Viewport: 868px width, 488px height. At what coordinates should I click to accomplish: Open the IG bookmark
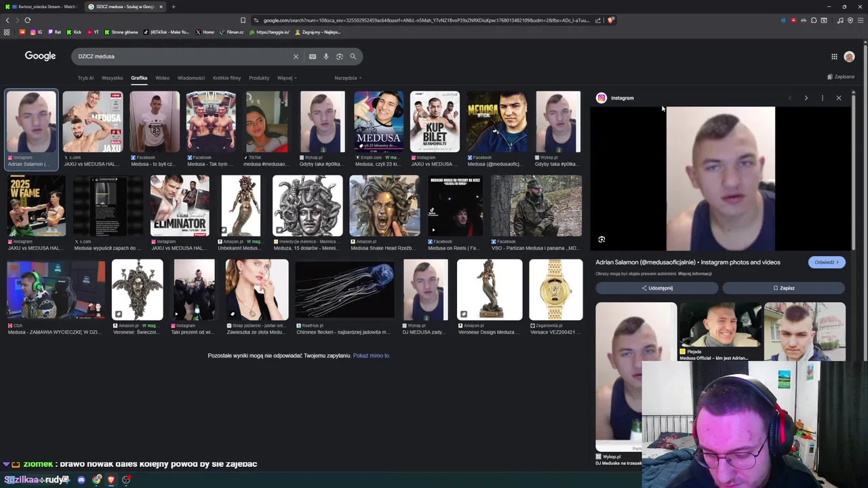pos(36,32)
